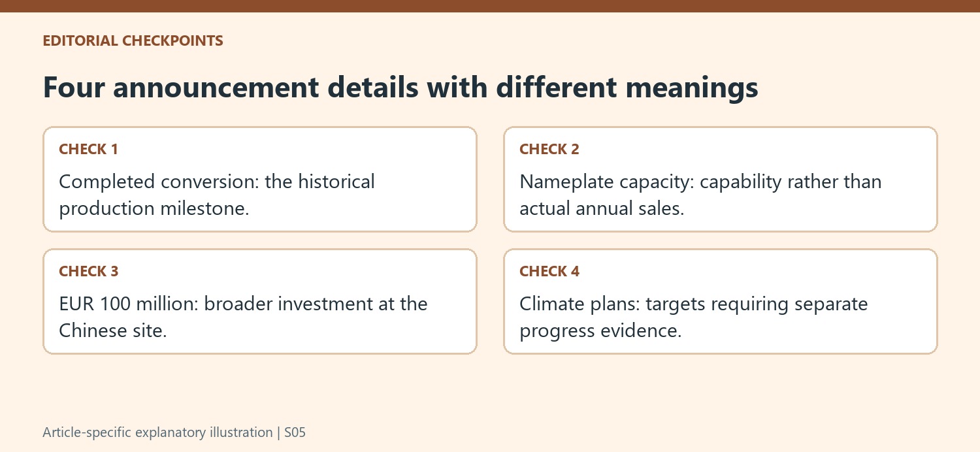
Task: Open the EUR 100 million card text
Action: pyautogui.click(x=243, y=317)
